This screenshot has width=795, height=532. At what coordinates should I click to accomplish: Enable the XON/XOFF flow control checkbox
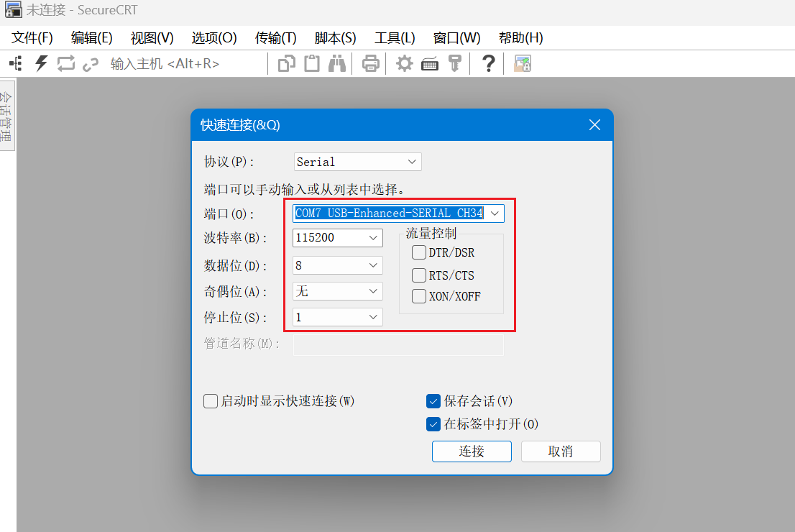click(419, 296)
